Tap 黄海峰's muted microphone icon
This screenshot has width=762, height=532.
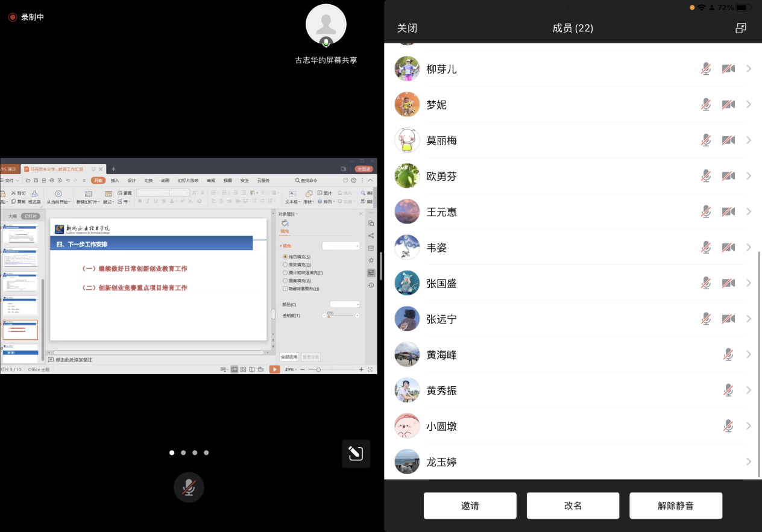(728, 355)
